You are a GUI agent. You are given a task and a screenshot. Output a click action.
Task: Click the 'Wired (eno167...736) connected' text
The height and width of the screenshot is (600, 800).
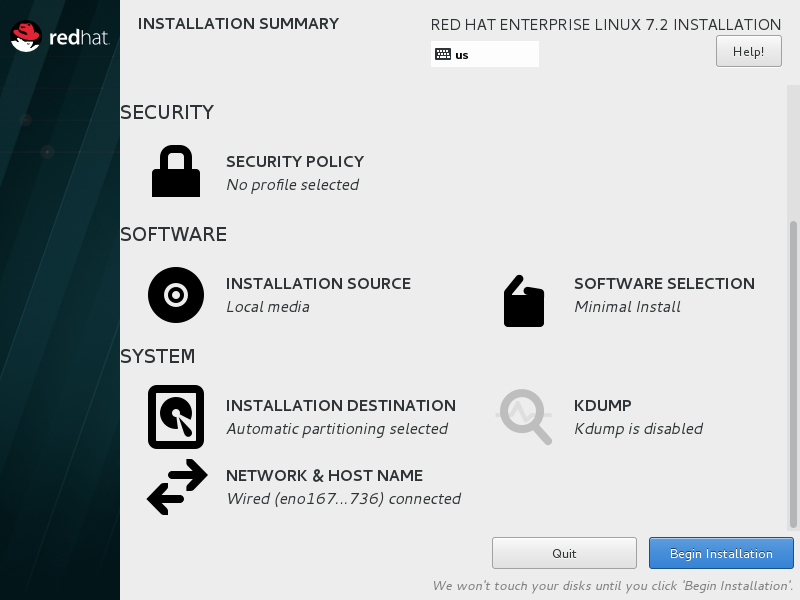point(343,498)
